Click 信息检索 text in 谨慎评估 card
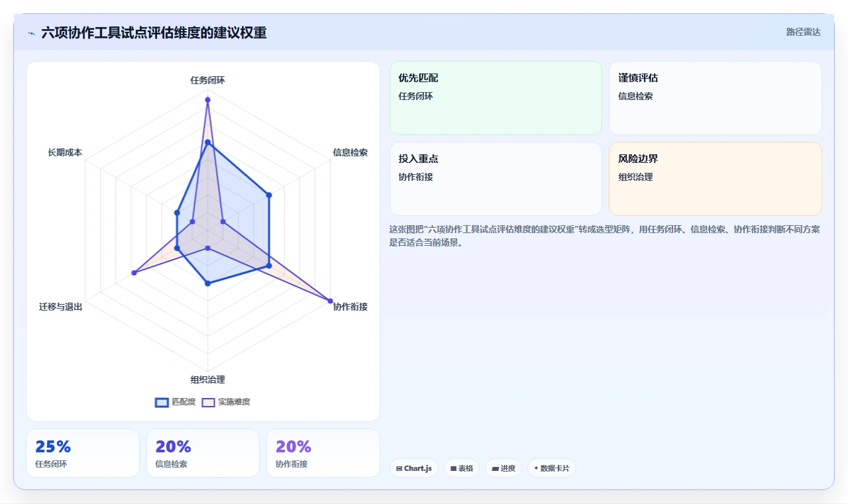 [x=635, y=96]
